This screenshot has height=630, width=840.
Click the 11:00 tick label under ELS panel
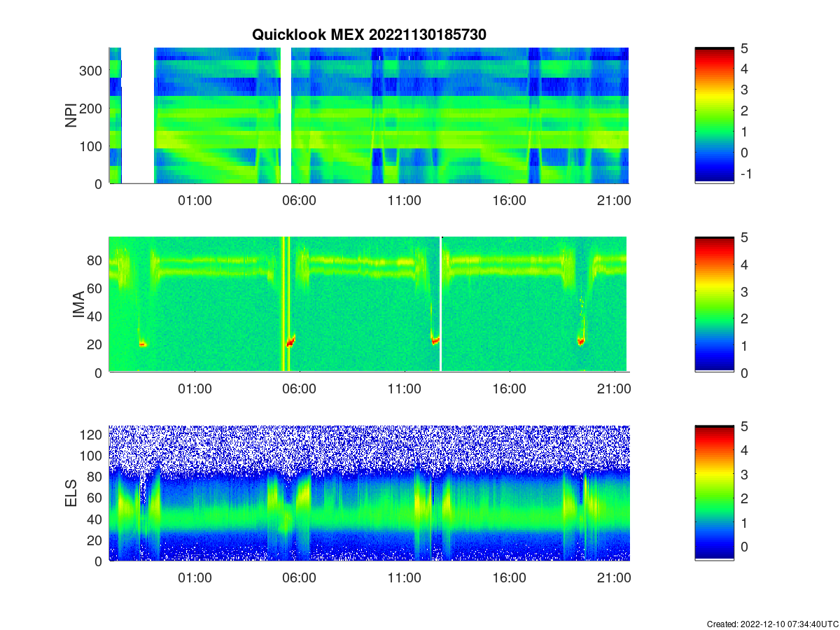[x=404, y=577]
